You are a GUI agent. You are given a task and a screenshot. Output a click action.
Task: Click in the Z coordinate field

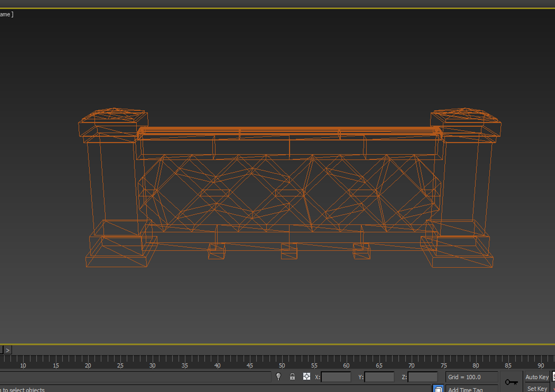click(422, 377)
